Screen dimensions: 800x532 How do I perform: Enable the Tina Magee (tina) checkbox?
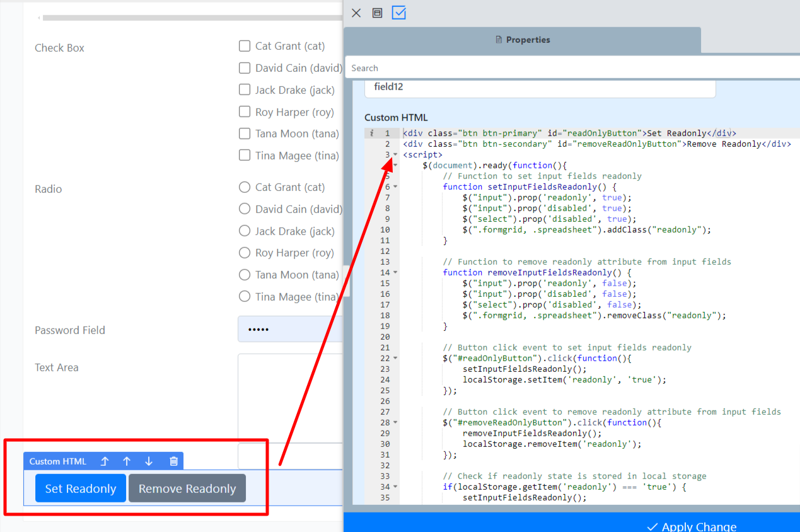coord(245,155)
